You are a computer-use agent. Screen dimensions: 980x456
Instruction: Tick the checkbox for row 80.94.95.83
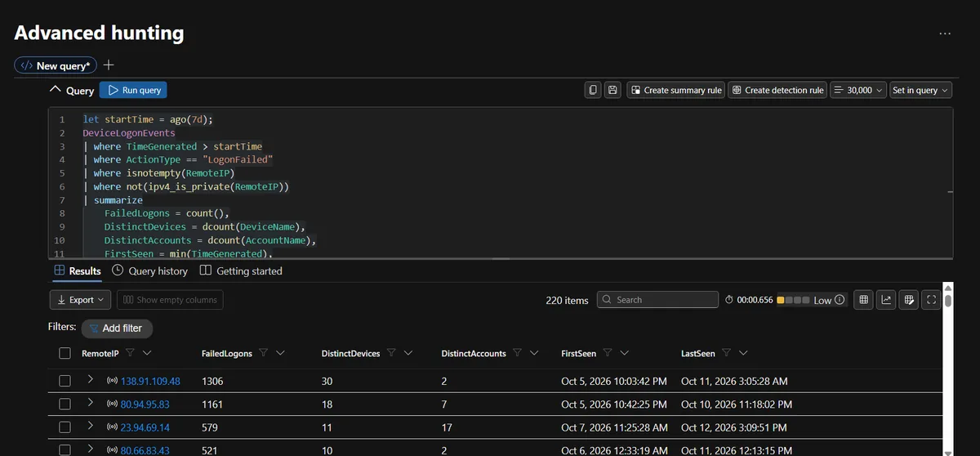coord(65,404)
